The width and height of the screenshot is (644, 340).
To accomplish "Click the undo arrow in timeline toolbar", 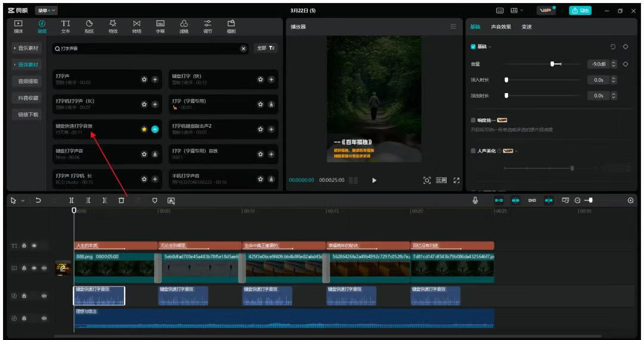I will pyautogui.click(x=38, y=200).
